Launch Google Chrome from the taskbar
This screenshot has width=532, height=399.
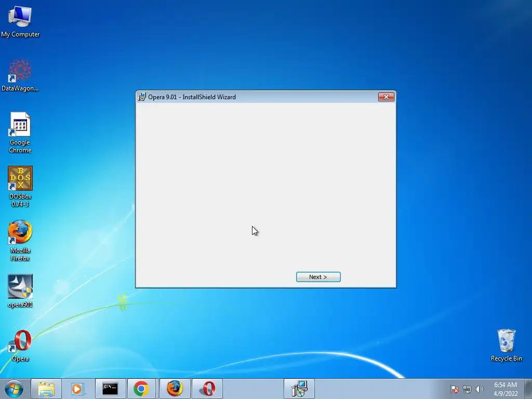(x=141, y=389)
